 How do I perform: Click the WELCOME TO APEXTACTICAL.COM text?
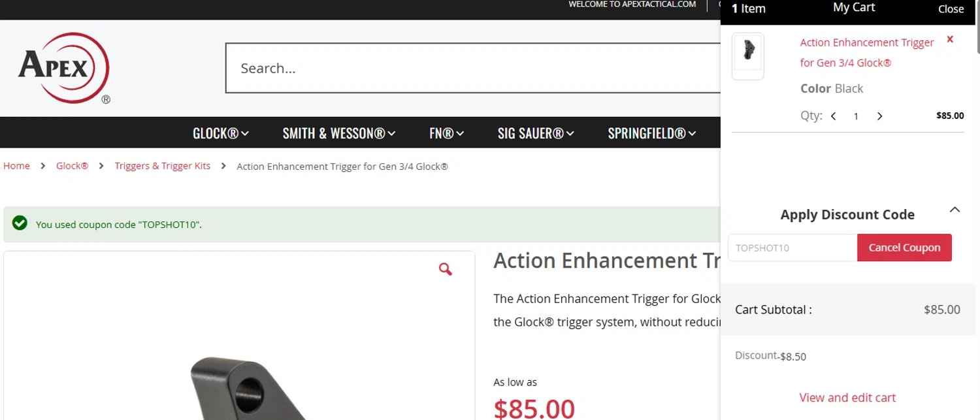point(632,5)
